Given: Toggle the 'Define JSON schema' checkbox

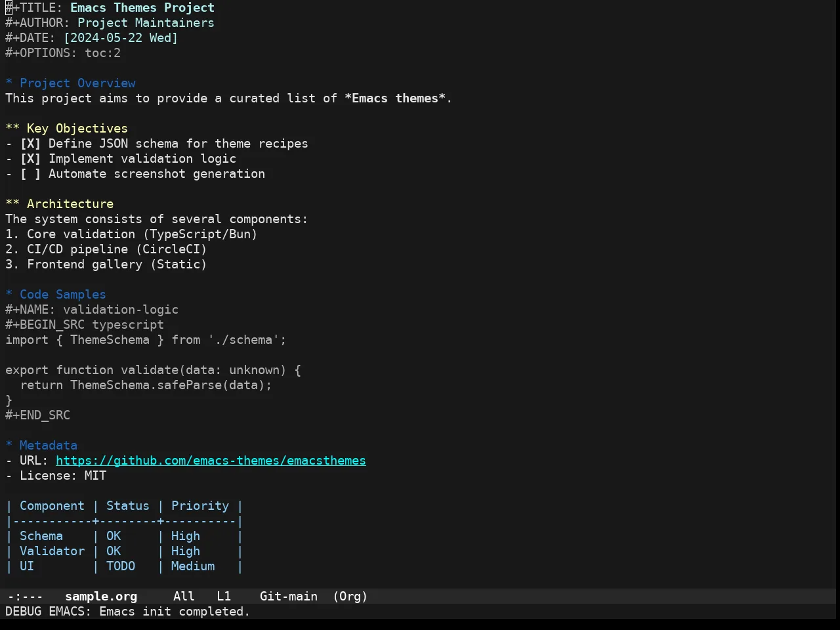Looking at the screenshot, I should 30,144.
